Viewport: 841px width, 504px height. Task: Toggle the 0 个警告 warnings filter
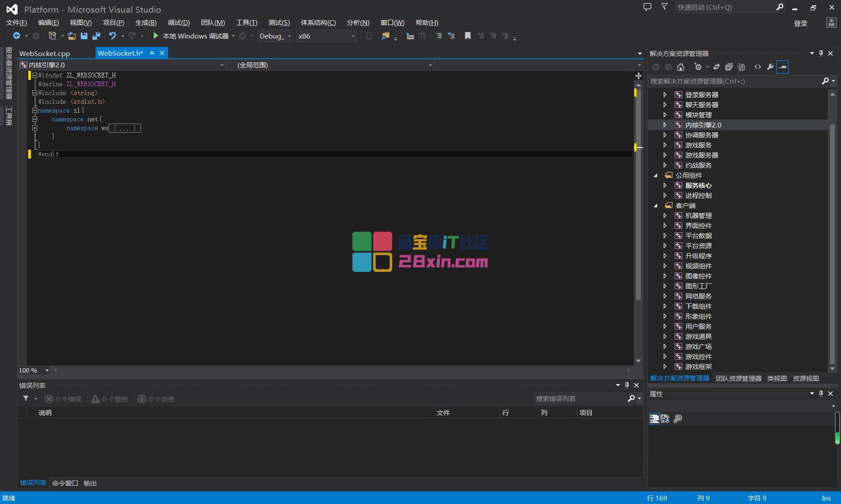[x=110, y=399]
